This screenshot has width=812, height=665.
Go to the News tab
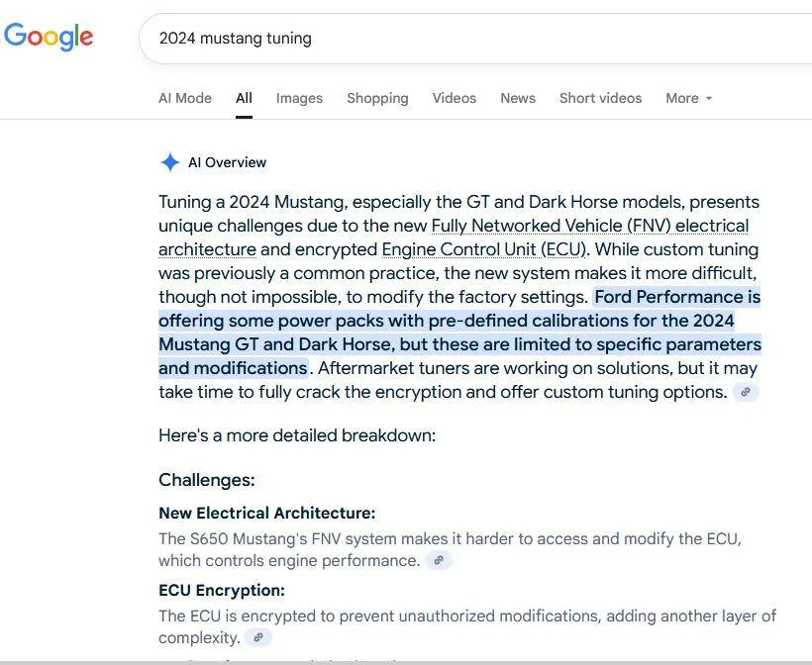[x=518, y=98]
